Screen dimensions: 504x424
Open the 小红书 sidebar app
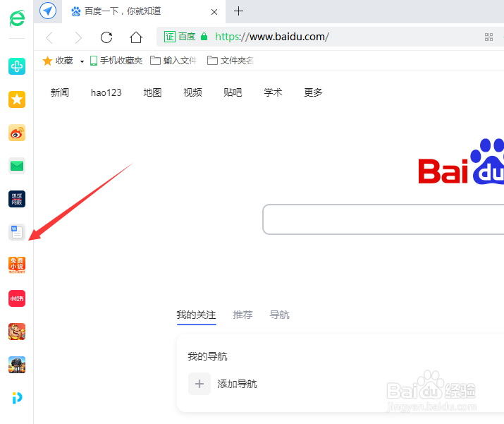click(17, 298)
